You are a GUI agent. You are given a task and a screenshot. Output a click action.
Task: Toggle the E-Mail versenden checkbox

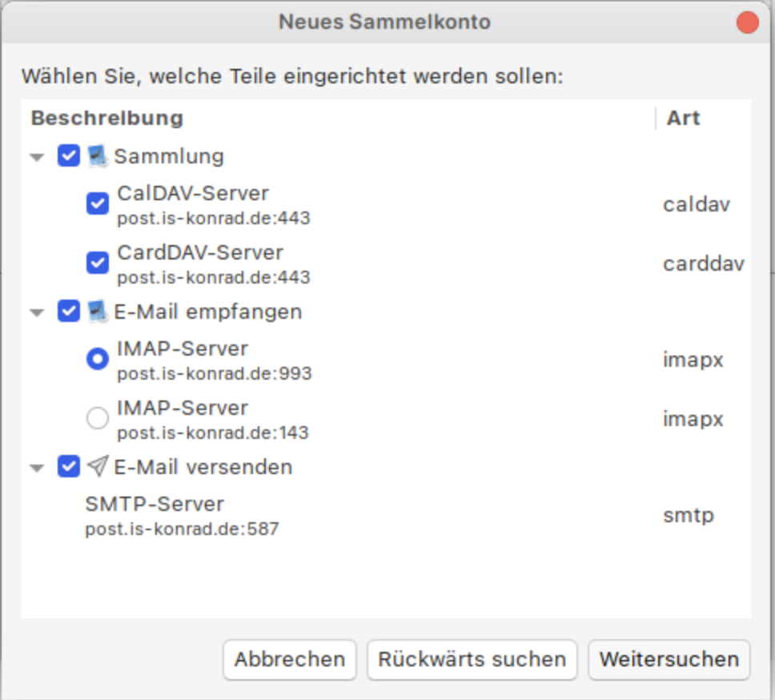69,466
